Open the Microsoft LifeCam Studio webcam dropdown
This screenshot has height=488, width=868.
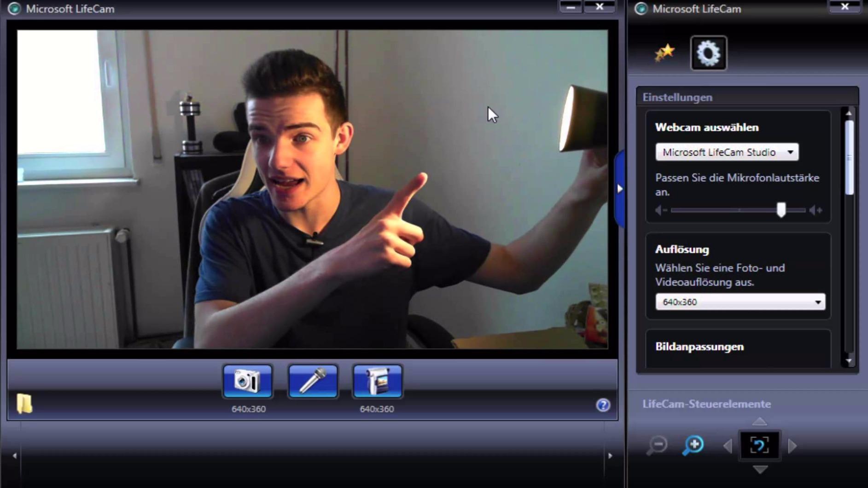click(x=727, y=152)
